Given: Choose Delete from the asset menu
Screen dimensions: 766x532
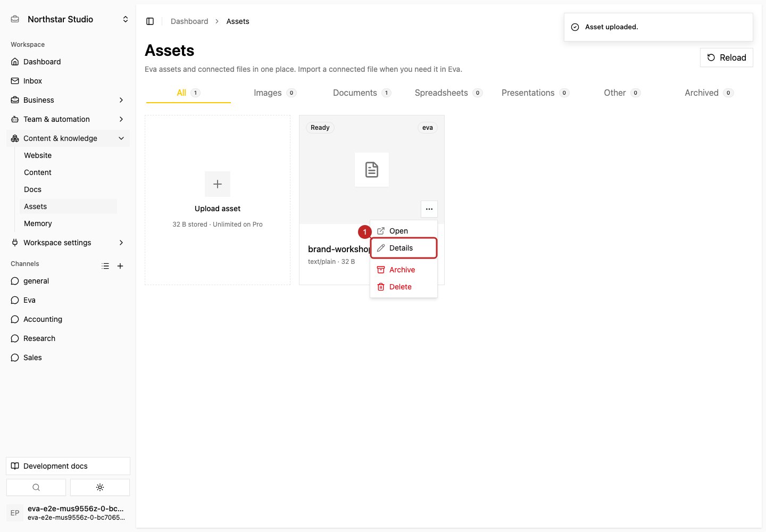Looking at the screenshot, I should click(x=404, y=287).
